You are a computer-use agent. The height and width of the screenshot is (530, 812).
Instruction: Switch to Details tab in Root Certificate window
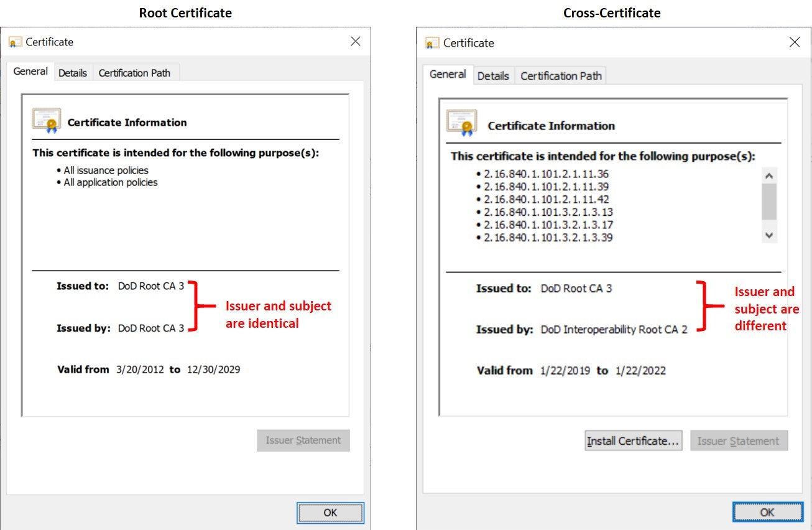73,73
